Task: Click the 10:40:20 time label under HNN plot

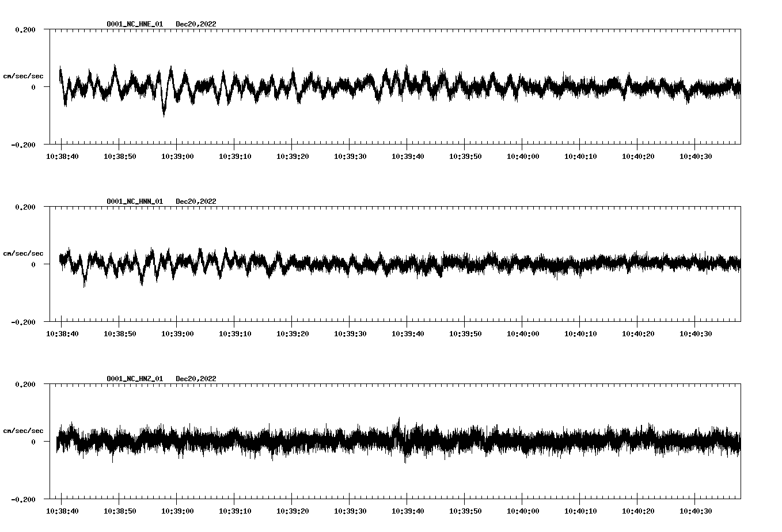Action: (x=637, y=333)
